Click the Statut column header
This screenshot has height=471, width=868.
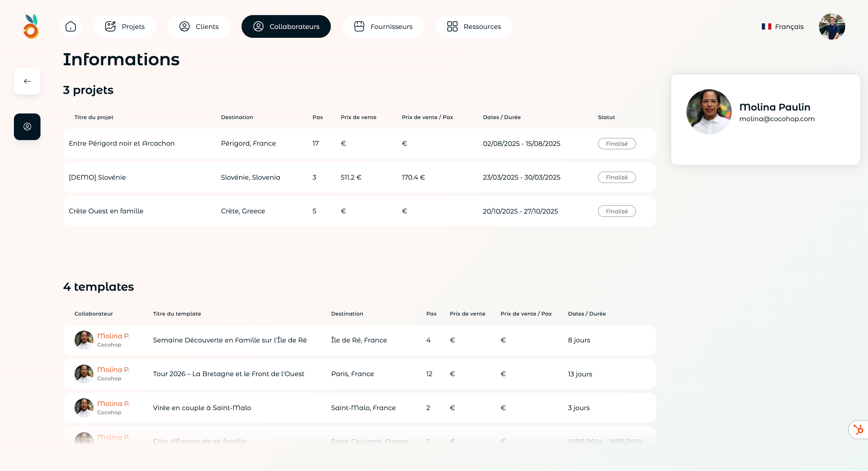606,117
